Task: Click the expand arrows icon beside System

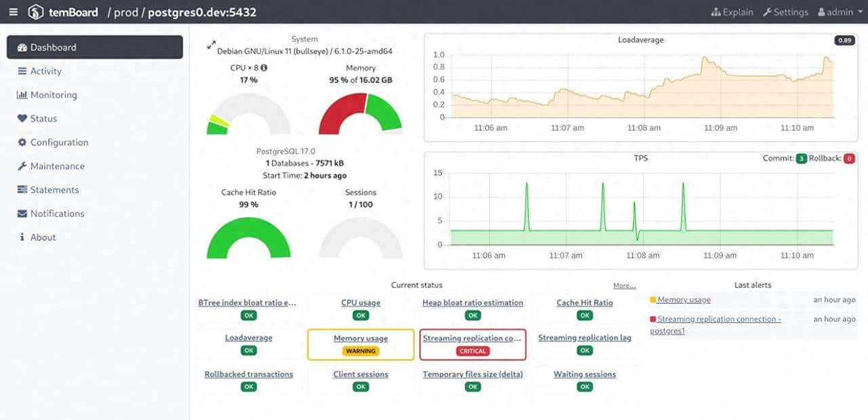Action: pyautogui.click(x=211, y=45)
